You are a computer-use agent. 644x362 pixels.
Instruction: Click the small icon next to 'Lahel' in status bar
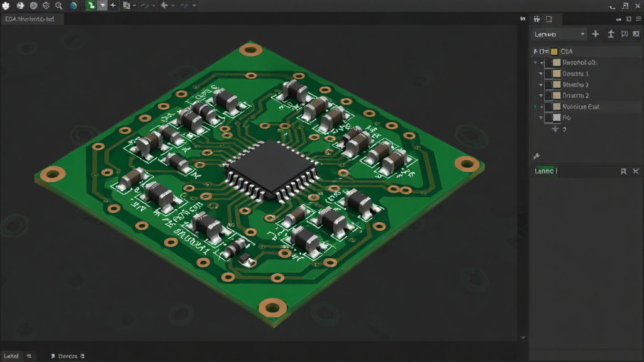[x=29, y=356]
